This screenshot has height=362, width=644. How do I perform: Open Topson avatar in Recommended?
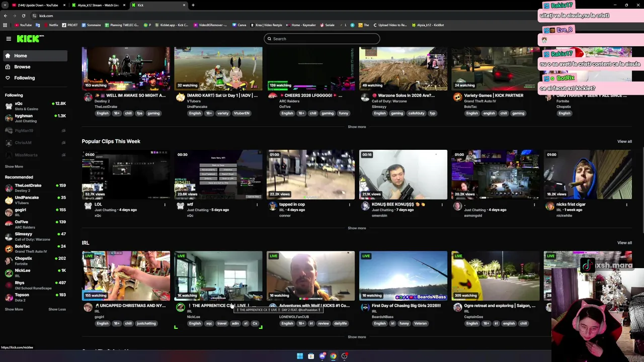coord(9,297)
